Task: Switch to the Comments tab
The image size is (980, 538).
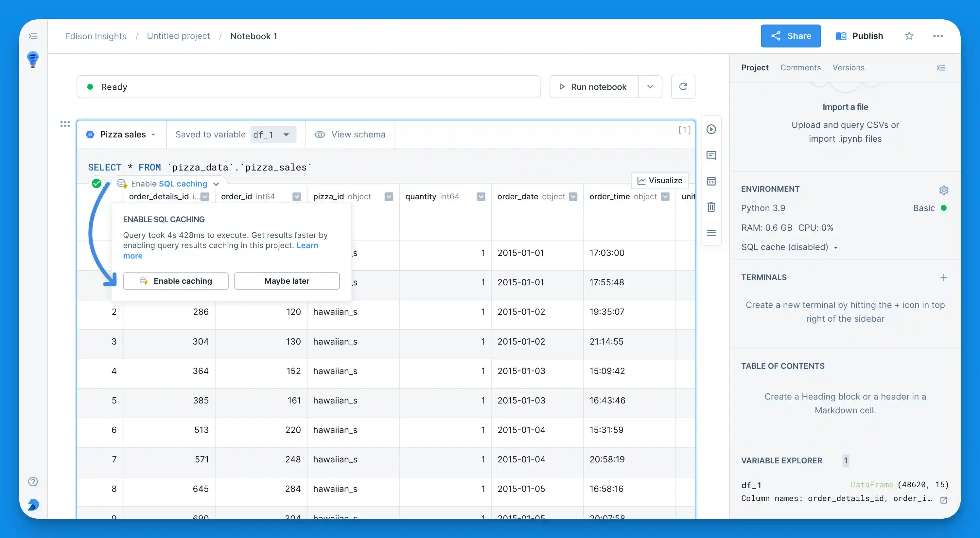Action: coord(800,68)
